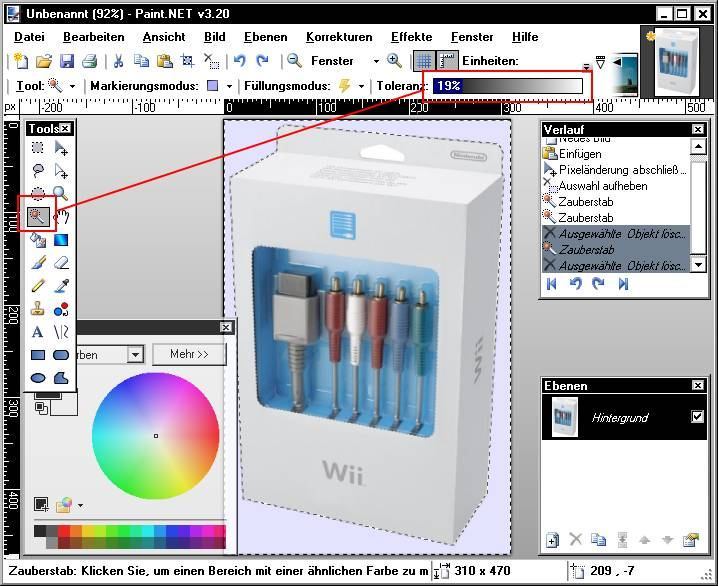Click the Cut scissors icon
The width and height of the screenshot is (718, 586).
point(119,61)
